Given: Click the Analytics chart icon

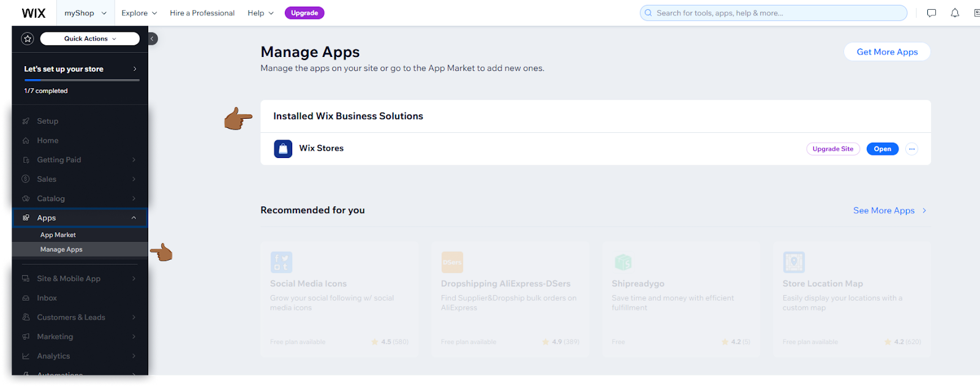Looking at the screenshot, I should tap(26, 356).
